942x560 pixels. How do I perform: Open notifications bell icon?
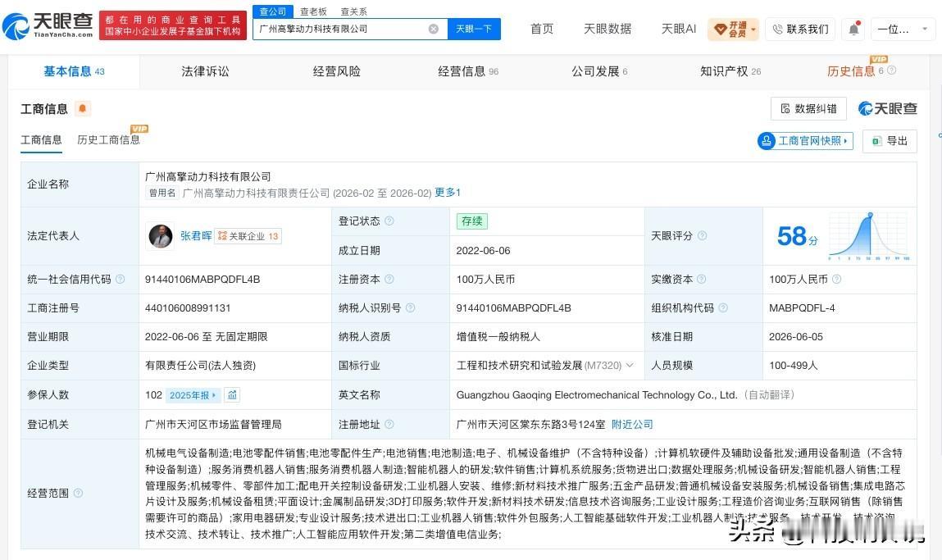point(853,29)
